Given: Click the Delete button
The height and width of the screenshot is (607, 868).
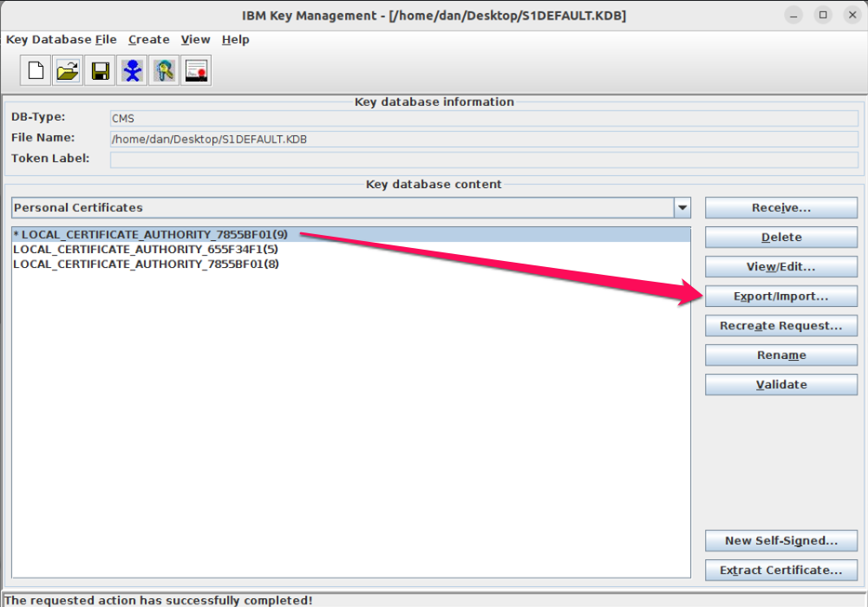Looking at the screenshot, I should click(x=780, y=238).
